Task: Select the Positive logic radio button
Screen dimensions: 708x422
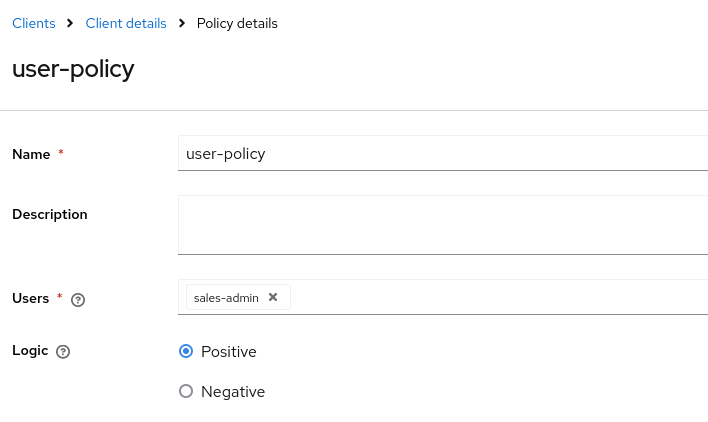Action: (185, 351)
